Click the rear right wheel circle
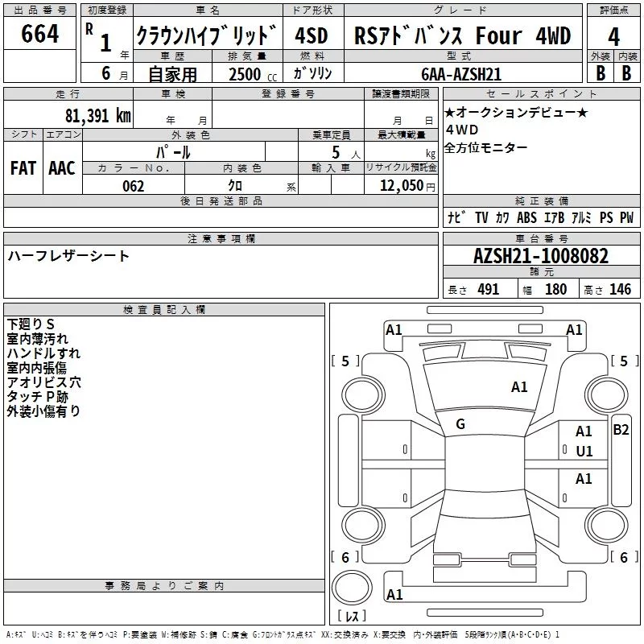 click(607, 525)
